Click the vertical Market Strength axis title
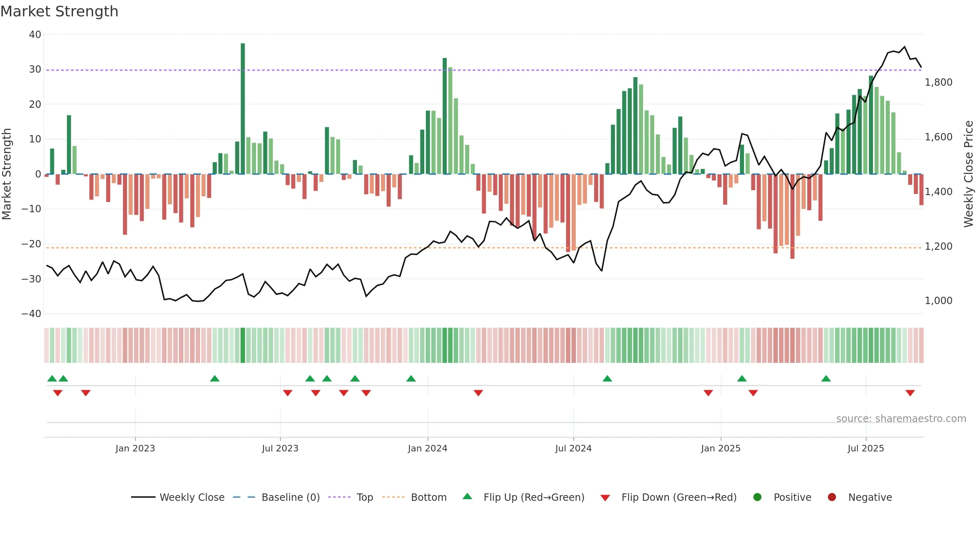980x551 pixels. click(7, 174)
